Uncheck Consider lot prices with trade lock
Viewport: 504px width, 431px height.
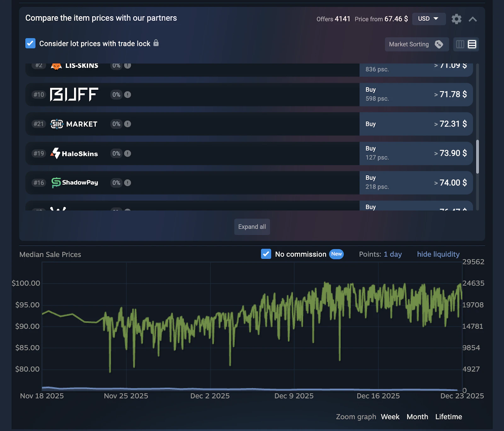(x=30, y=43)
